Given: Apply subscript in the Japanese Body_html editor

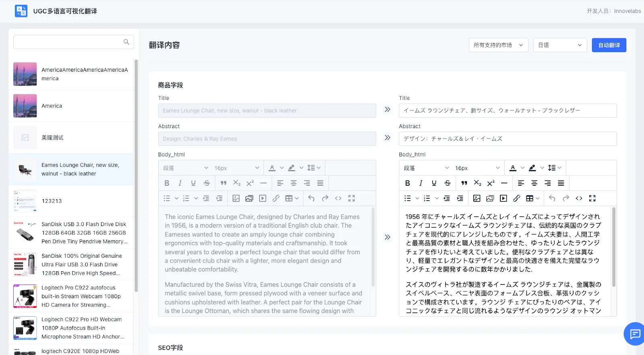Looking at the screenshot, I should tap(477, 183).
